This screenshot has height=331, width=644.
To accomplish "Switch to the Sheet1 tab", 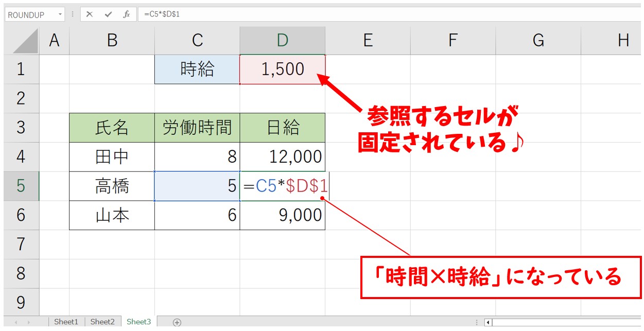I will [66, 322].
